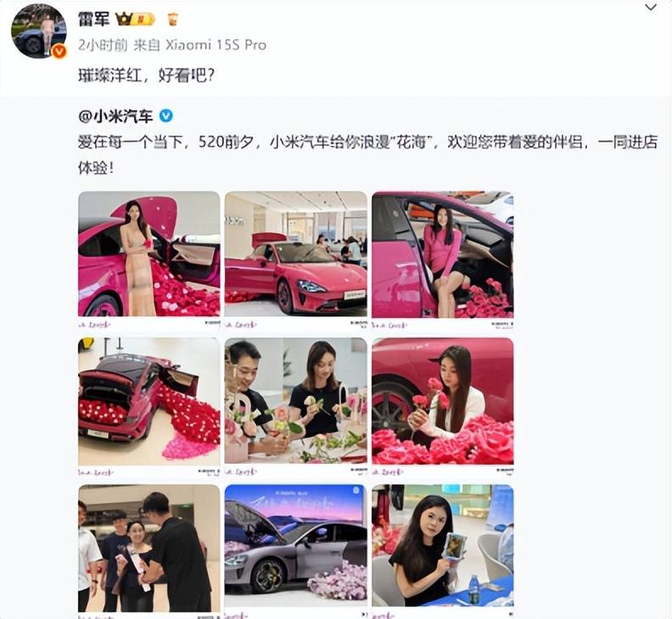Tap the Xiaomi 15S Pro source text
This screenshot has width=672, height=619.
click(x=216, y=45)
